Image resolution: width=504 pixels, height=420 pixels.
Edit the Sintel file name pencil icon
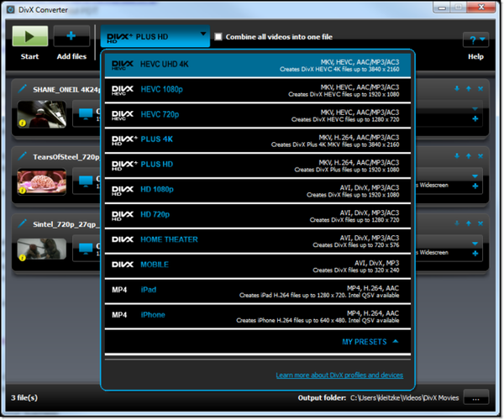click(22, 223)
